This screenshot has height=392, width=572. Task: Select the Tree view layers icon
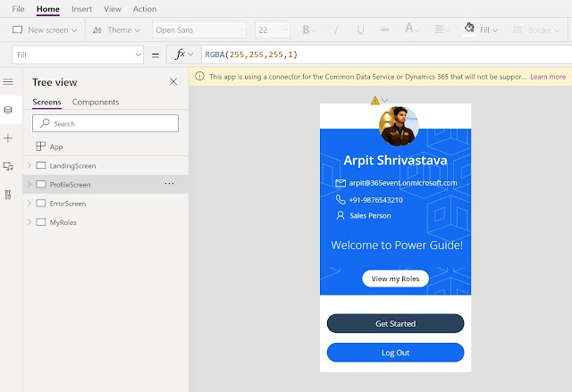(8, 110)
